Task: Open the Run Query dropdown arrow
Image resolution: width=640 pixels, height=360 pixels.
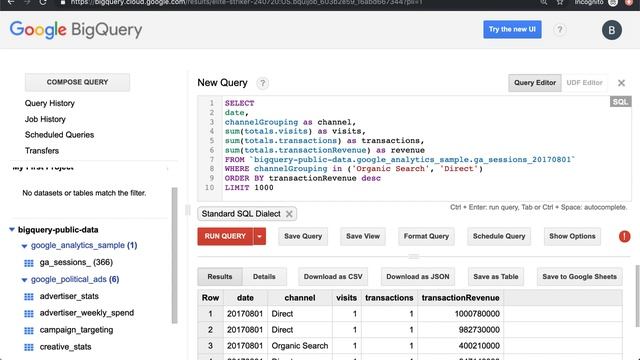Action: coord(260,236)
